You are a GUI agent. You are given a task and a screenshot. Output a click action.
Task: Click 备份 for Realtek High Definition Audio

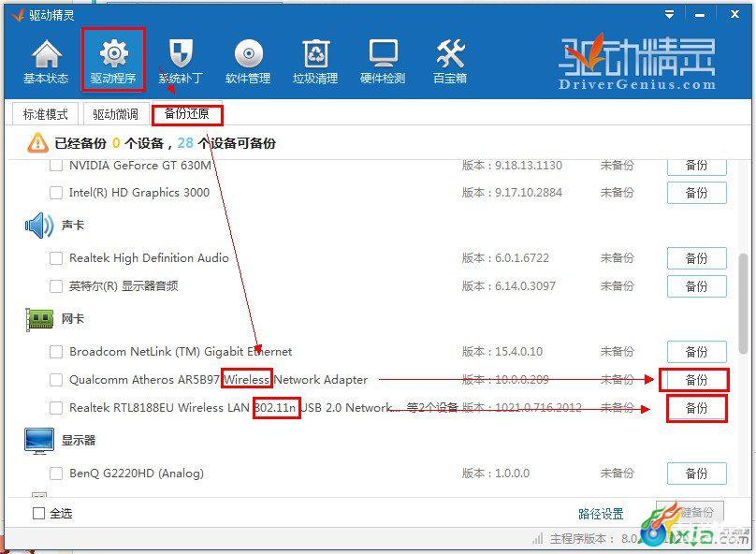pyautogui.click(x=697, y=258)
